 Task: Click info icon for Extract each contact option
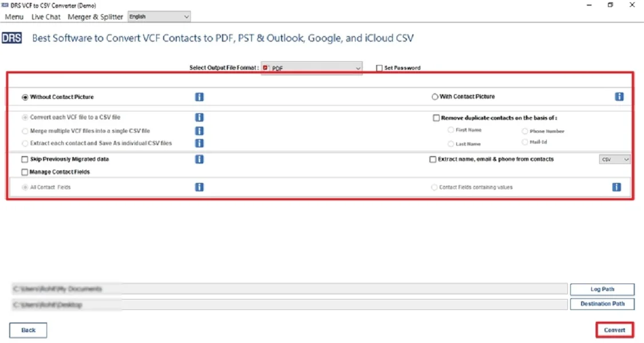(199, 143)
